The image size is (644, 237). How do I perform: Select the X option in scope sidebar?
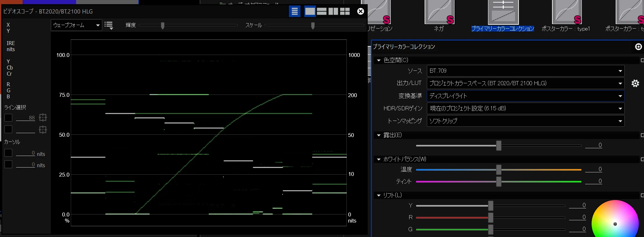click(x=8, y=25)
